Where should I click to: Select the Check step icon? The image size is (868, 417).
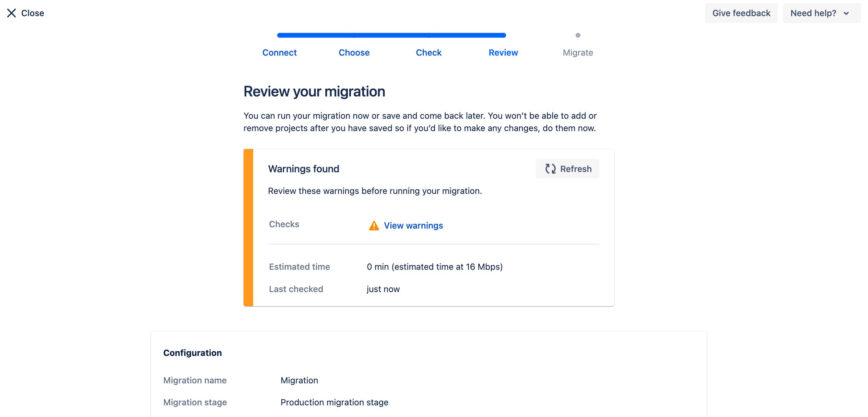(429, 35)
